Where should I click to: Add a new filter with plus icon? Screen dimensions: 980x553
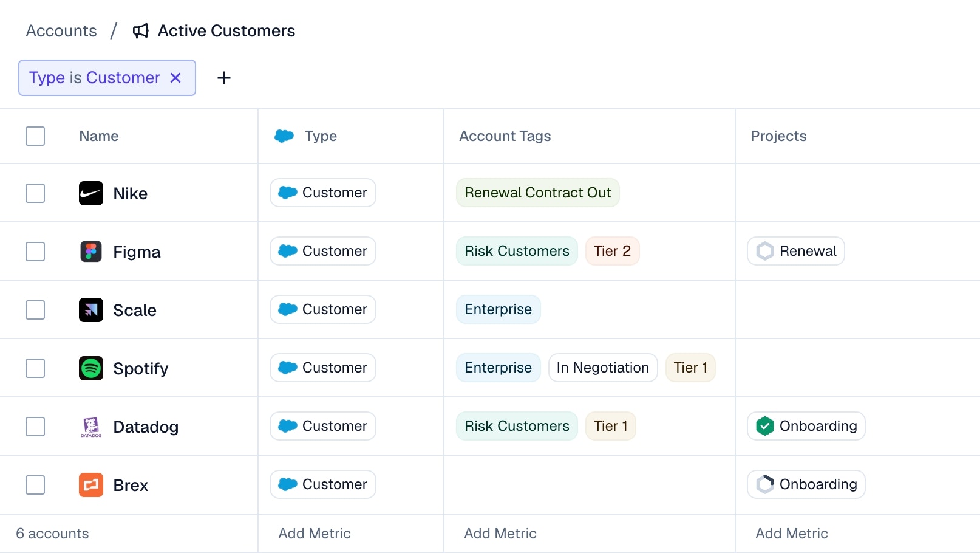point(224,78)
